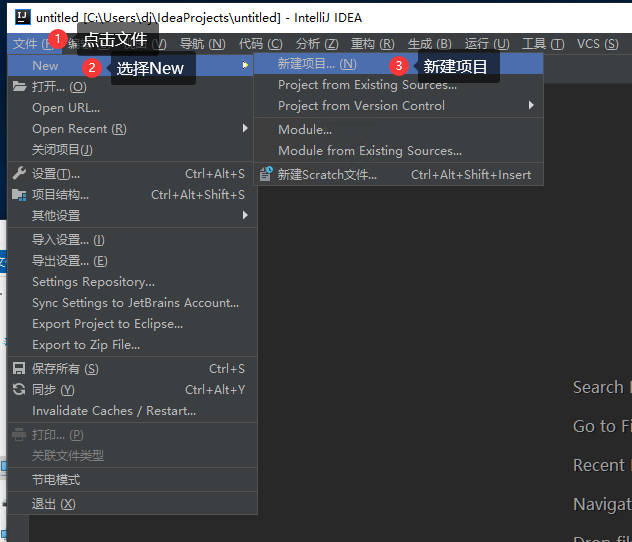Open the 导航 (N) menu
632x542 pixels.
202,44
